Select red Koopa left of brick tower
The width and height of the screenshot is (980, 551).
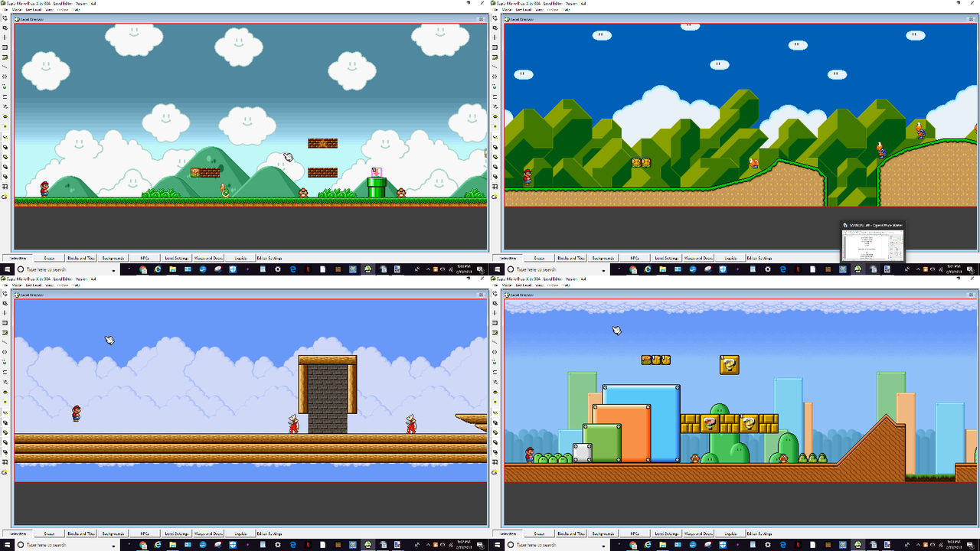(293, 424)
